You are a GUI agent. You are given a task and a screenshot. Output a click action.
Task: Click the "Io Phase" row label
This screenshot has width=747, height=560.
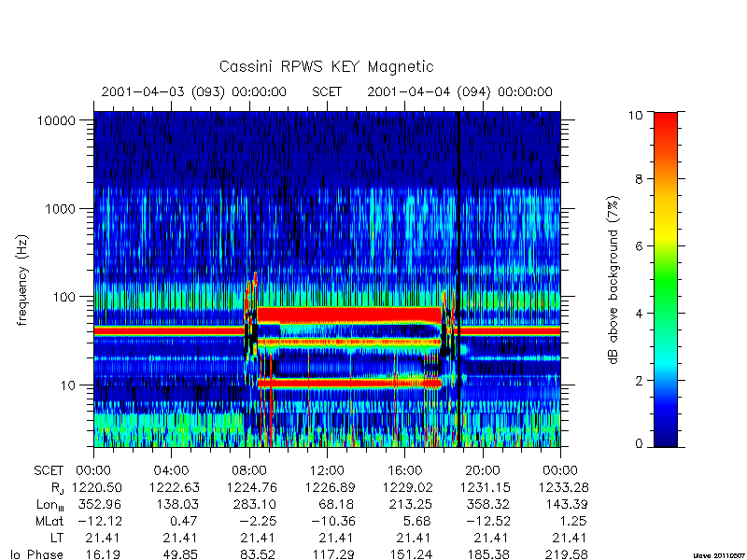36,554
